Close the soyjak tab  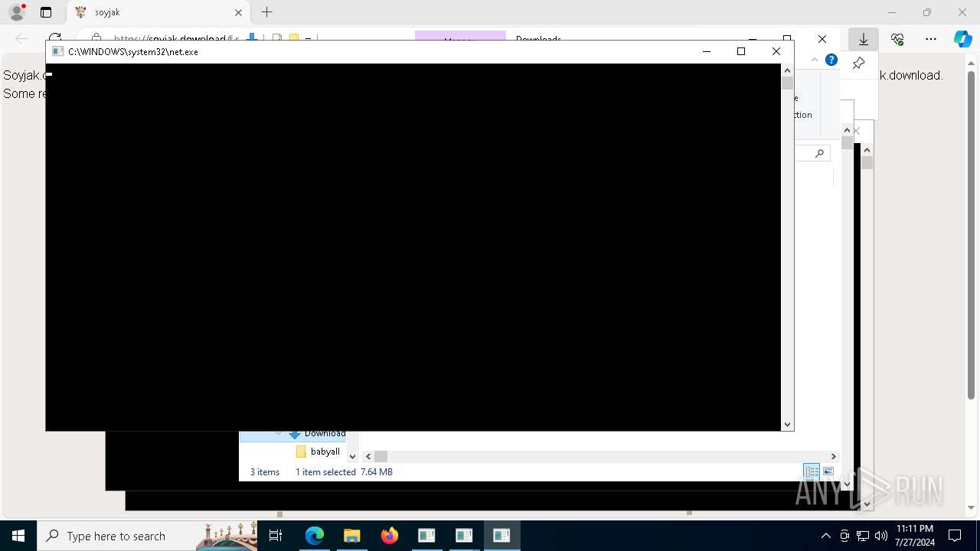click(238, 12)
